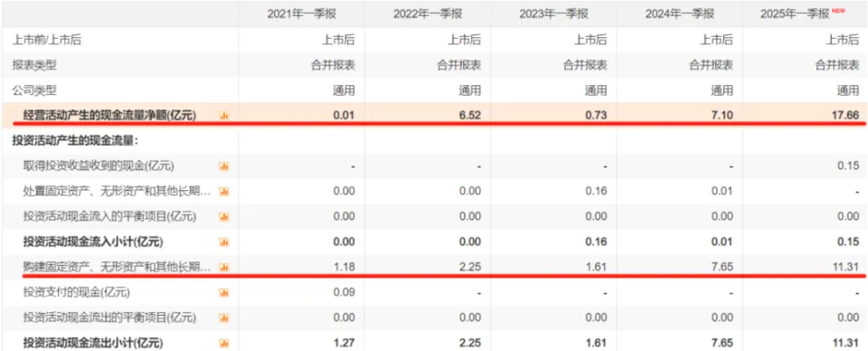Click the 经营活动产生的现金流量净额 row label
The width and height of the screenshot is (868, 351).
[110, 116]
